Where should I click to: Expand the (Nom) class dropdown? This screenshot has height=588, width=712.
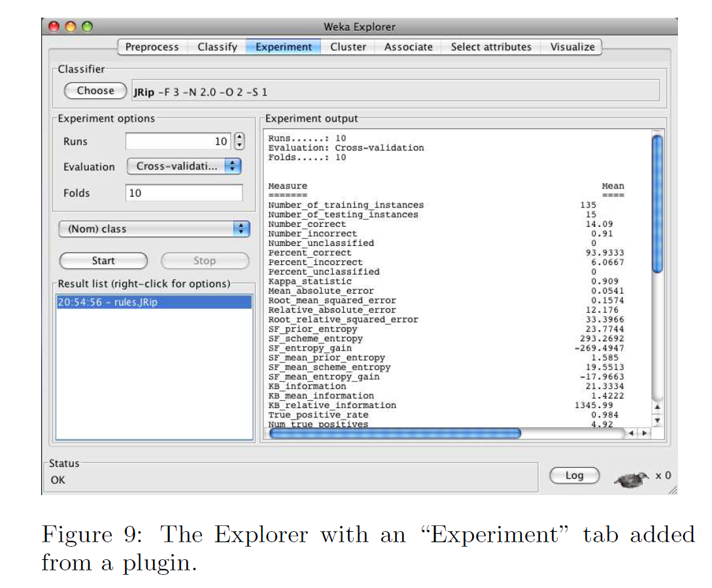point(154,228)
